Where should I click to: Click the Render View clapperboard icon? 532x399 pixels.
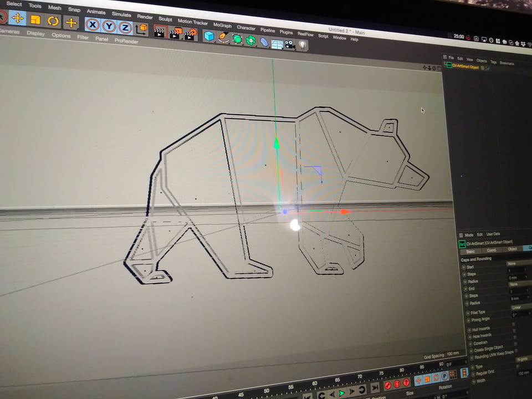coord(160,32)
